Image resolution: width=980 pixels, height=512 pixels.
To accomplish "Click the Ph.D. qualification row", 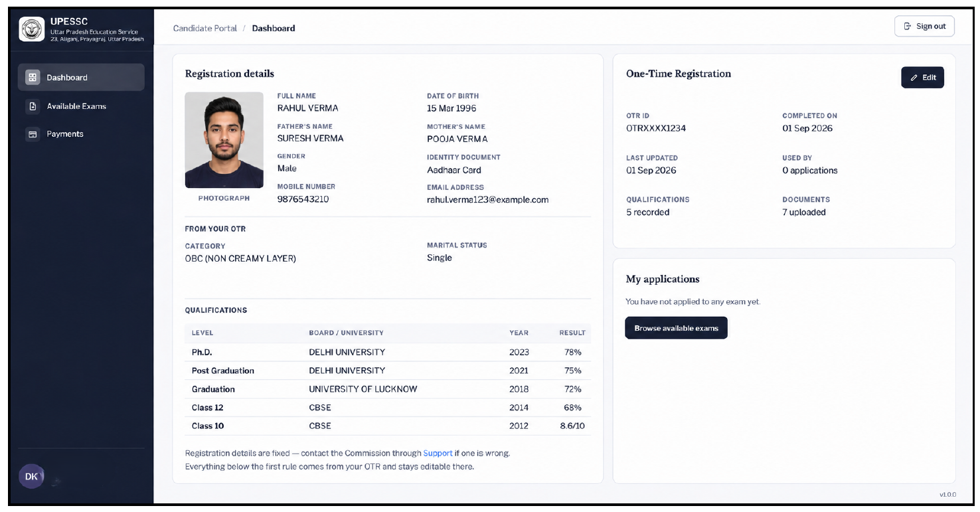I will (388, 352).
